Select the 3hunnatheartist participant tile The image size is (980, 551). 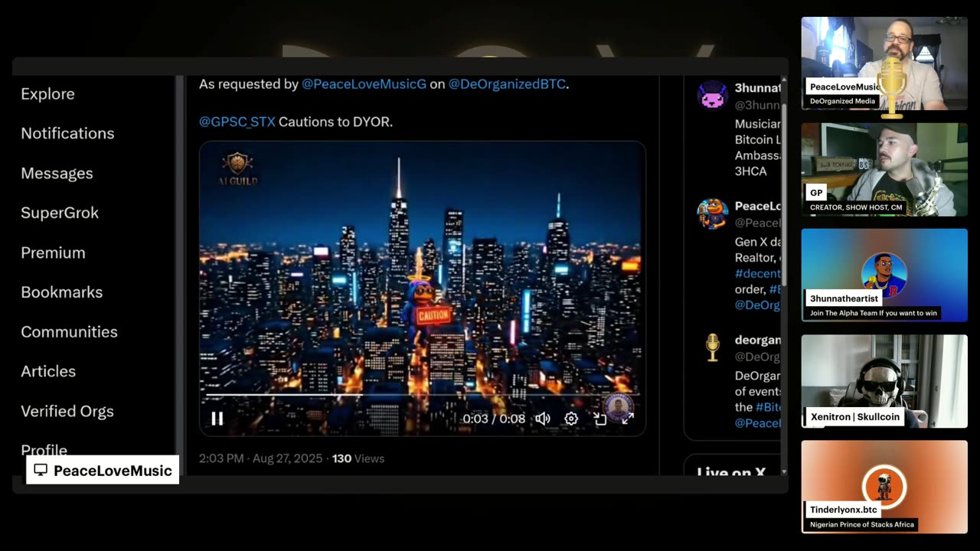pos(884,275)
